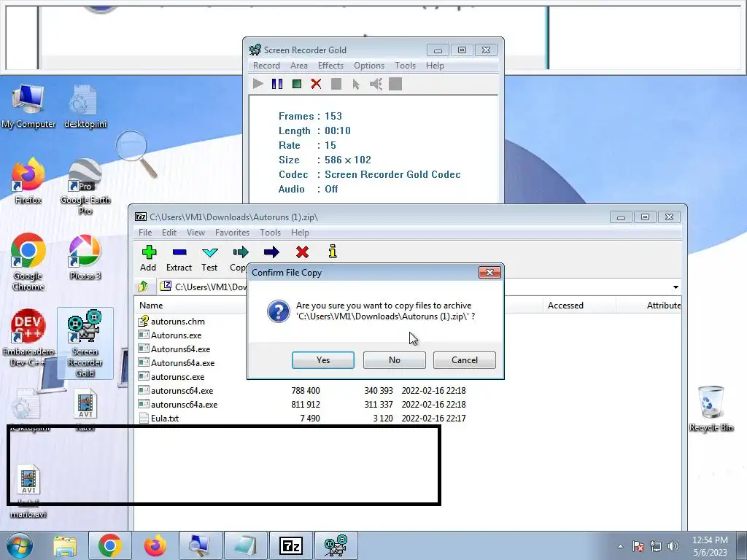Viewport: 747px width, 560px height.
Task: Open the Tools menu in 7-Zip
Action: click(x=270, y=233)
